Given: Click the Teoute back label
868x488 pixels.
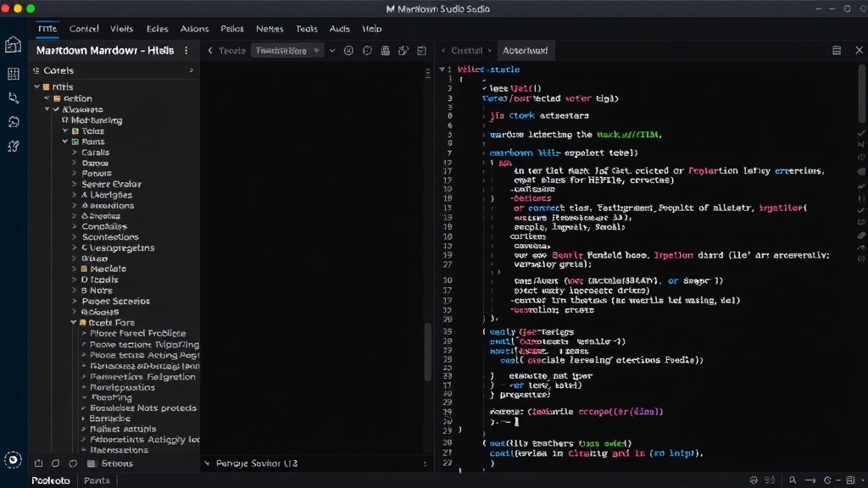Looking at the screenshot, I should 232,50.
